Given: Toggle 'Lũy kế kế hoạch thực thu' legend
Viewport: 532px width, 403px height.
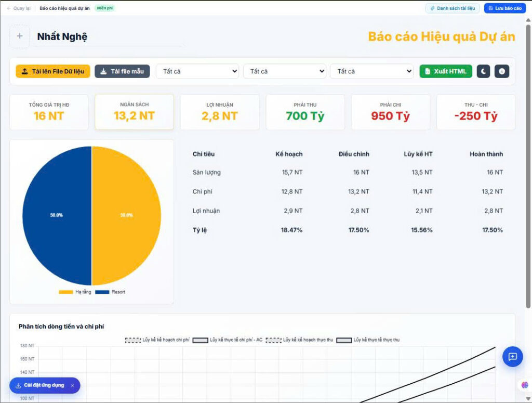Looking at the screenshot, I should pyautogui.click(x=299, y=340).
